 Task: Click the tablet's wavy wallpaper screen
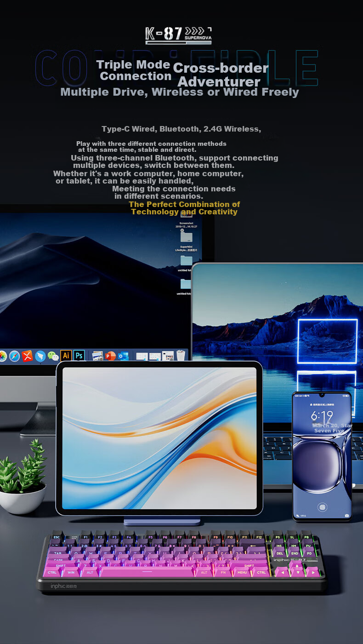[159, 438]
